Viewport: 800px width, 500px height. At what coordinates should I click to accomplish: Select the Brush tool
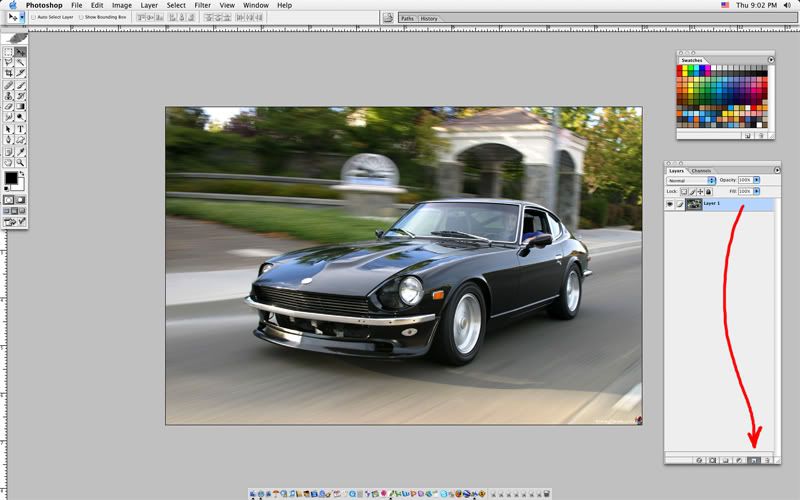20,85
